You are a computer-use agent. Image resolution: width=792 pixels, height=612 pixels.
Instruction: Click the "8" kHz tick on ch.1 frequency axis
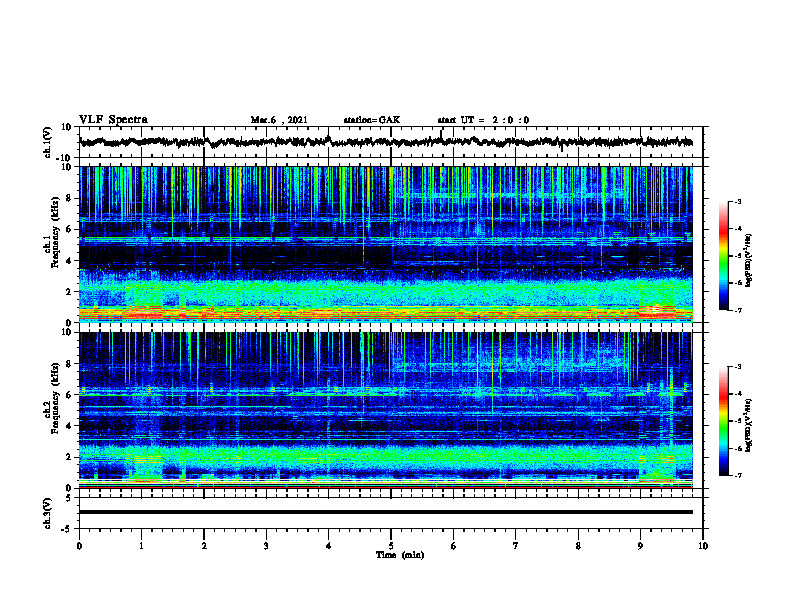(69, 198)
